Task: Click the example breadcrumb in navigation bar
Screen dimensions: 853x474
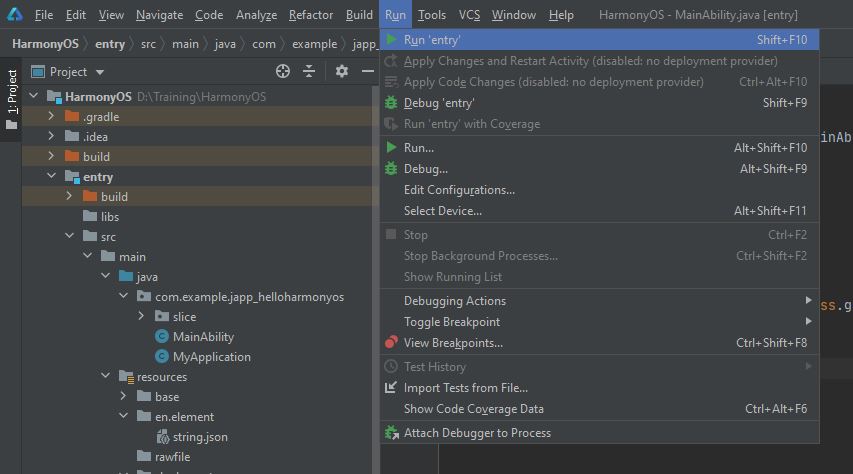Action: pyautogui.click(x=314, y=44)
